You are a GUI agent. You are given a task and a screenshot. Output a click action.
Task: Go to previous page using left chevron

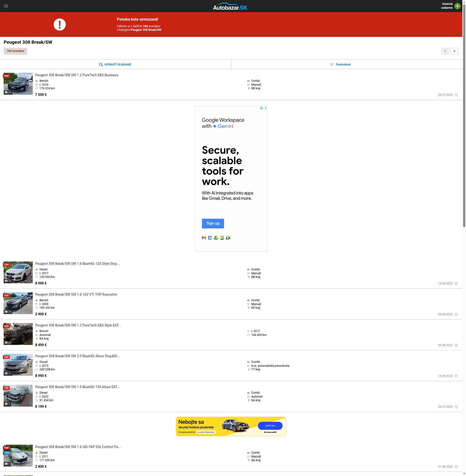click(x=445, y=51)
